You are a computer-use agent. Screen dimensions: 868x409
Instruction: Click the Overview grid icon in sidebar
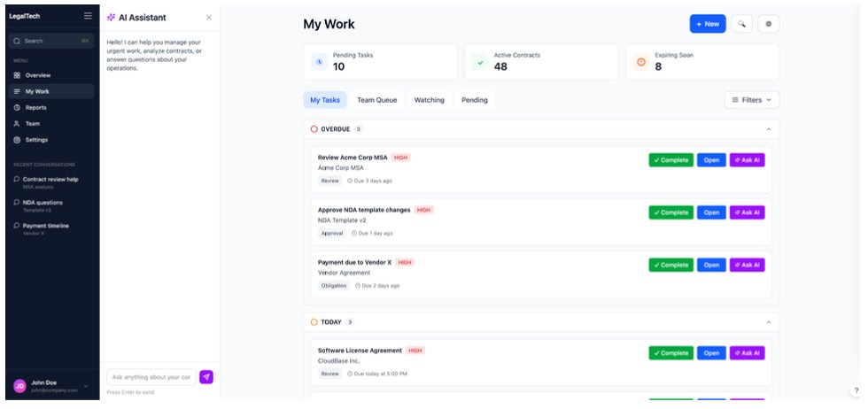pyautogui.click(x=17, y=75)
